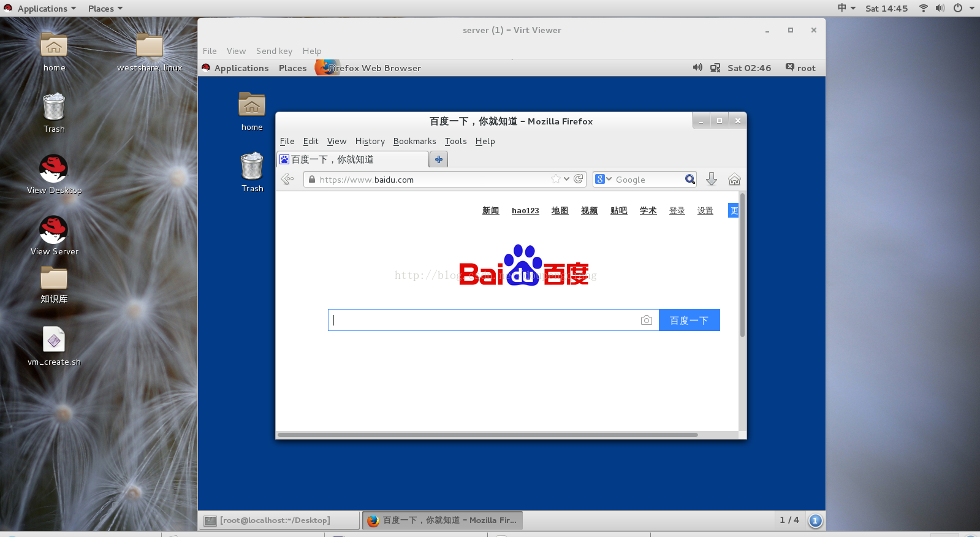Screen dimensions: 980x537
Task: Click the Firefox vertical scrollbar
Action: click(x=742, y=265)
